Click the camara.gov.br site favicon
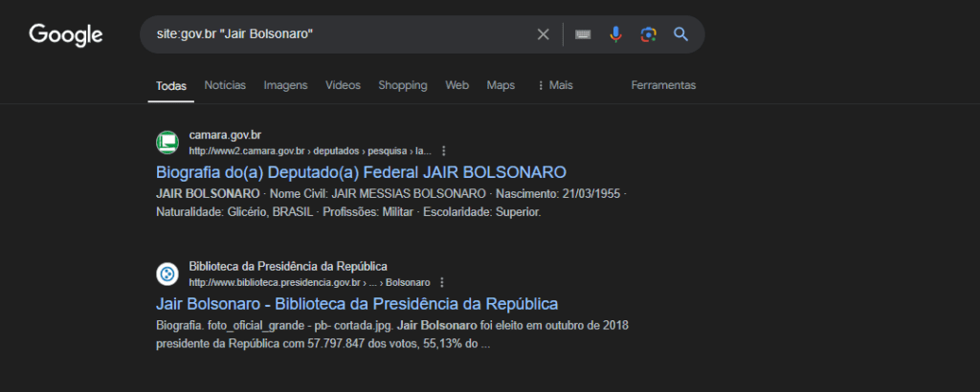The image size is (980, 392). click(167, 142)
